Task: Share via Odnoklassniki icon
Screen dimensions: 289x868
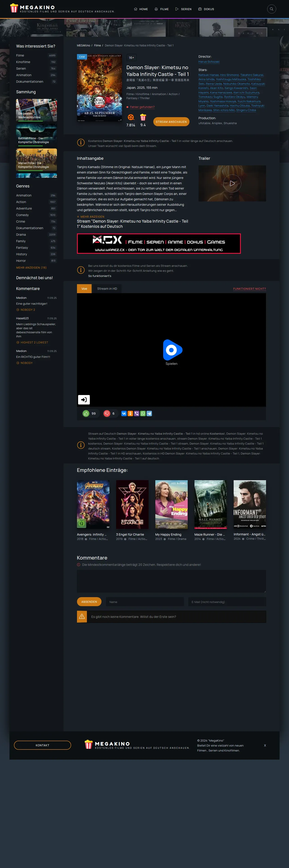Action: click(130, 413)
